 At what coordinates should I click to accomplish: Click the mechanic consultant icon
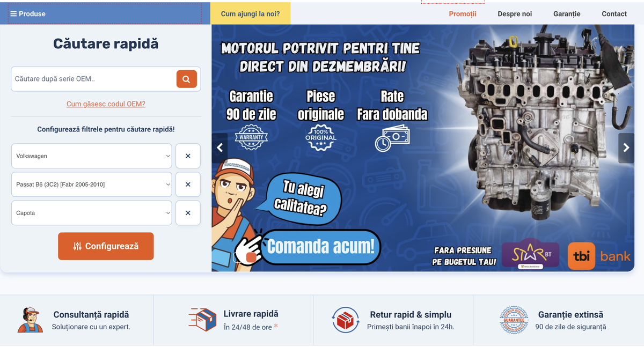click(30, 320)
